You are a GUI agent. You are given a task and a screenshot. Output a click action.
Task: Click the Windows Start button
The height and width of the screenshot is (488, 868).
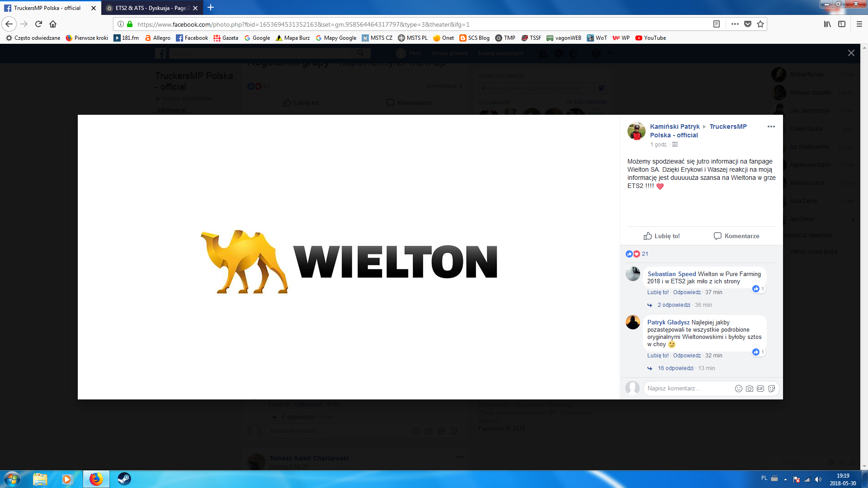12,479
